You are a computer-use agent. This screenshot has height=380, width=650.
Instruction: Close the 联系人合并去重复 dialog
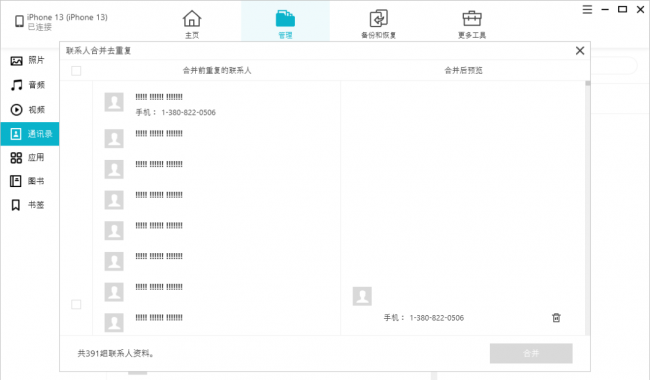[580, 51]
